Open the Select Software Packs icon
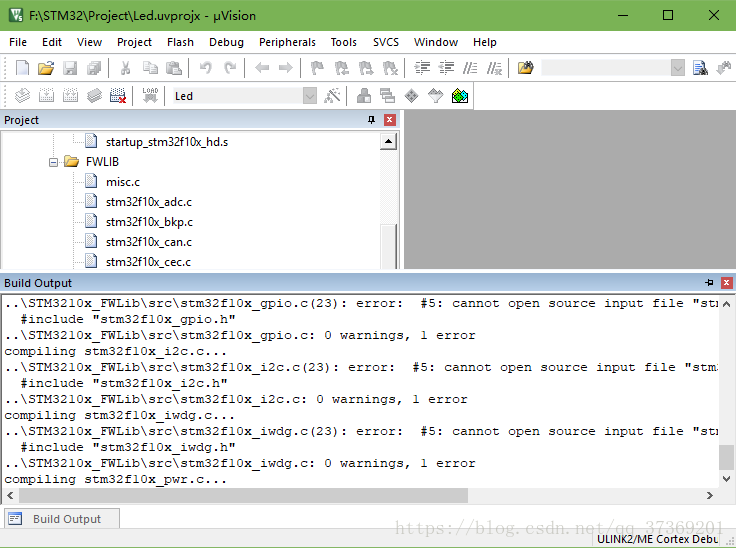 coord(436,96)
